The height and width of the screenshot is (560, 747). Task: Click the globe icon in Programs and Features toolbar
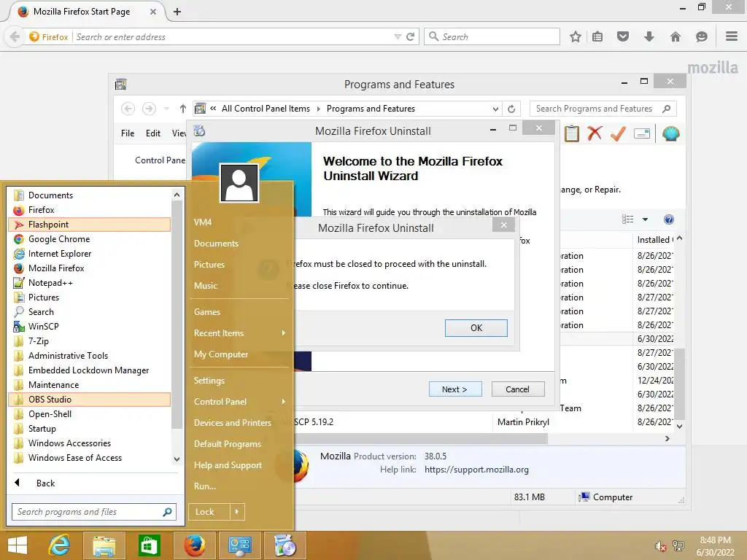point(671,134)
